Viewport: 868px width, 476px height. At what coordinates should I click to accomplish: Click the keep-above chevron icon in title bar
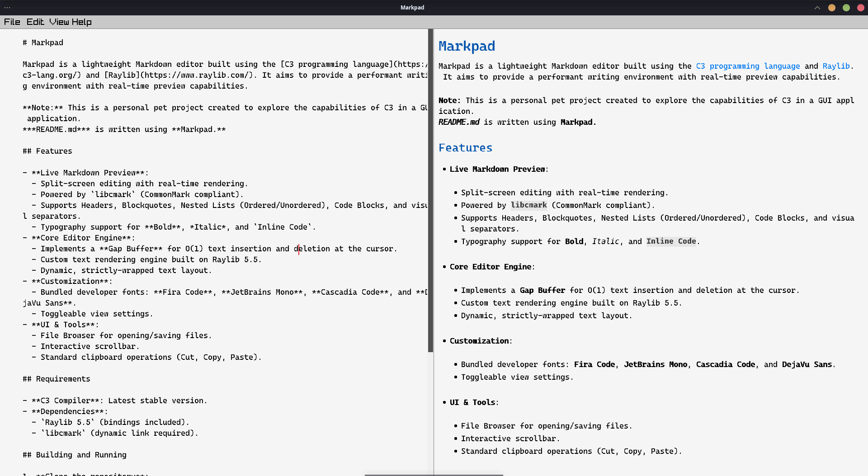click(x=817, y=8)
